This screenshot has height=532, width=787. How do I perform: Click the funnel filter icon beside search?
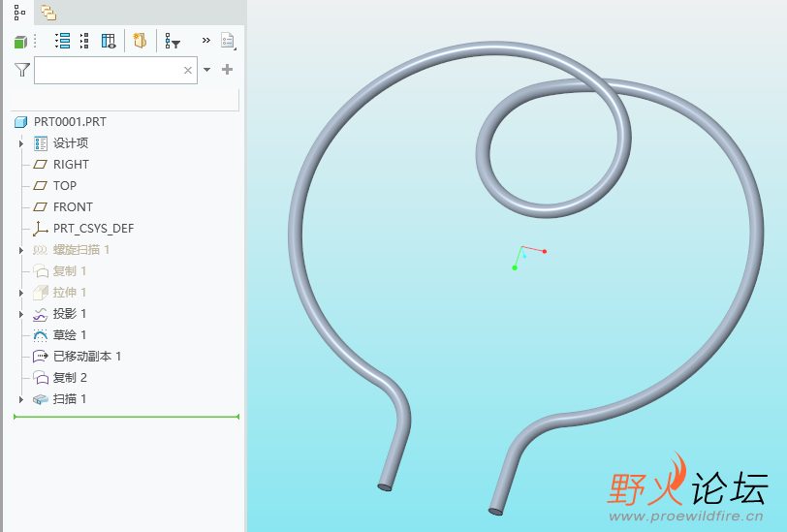click(x=22, y=69)
